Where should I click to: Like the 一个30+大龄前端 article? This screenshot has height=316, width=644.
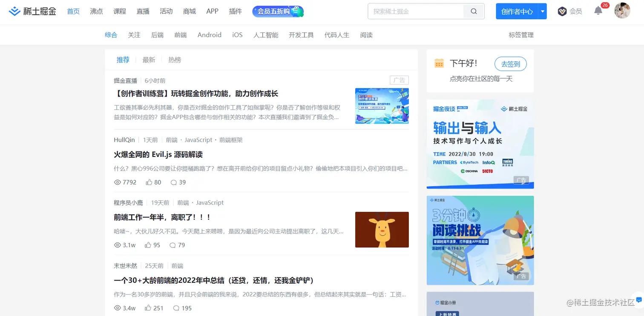pyautogui.click(x=149, y=308)
